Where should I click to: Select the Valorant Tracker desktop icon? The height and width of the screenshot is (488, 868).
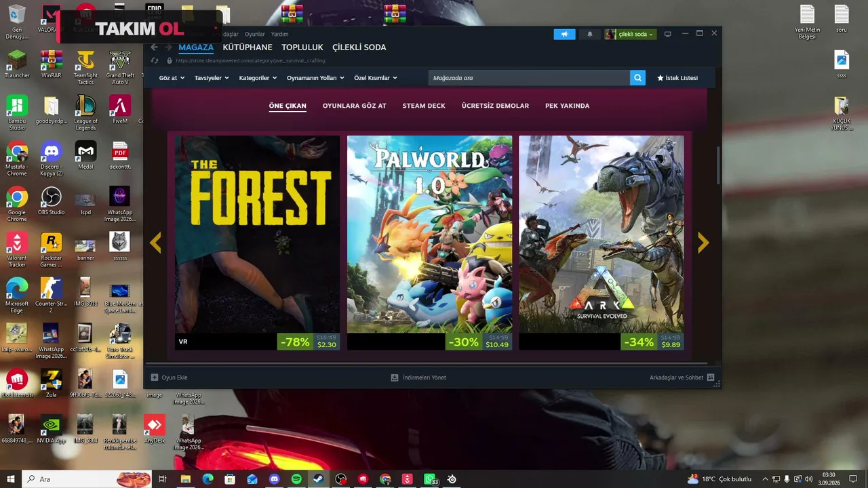[17, 249]
